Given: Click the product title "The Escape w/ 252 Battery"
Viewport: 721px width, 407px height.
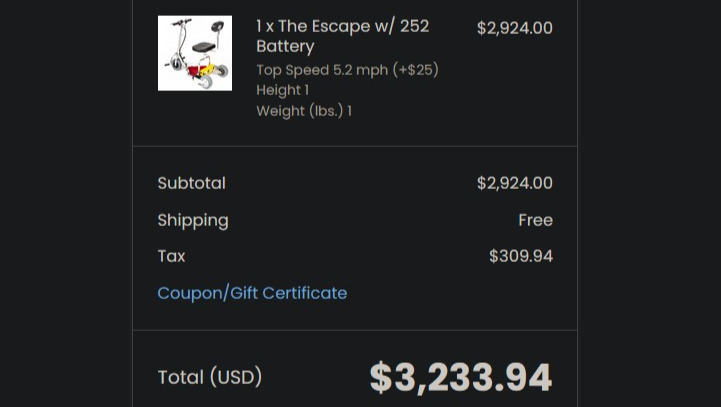Looking at the screenshot, I should coord(342,36).
